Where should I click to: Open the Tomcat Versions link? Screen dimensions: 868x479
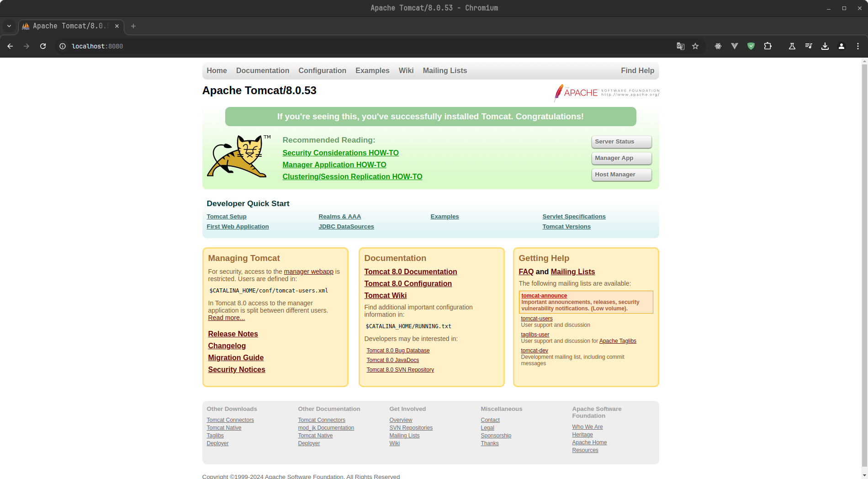click(x=566, y=227)
